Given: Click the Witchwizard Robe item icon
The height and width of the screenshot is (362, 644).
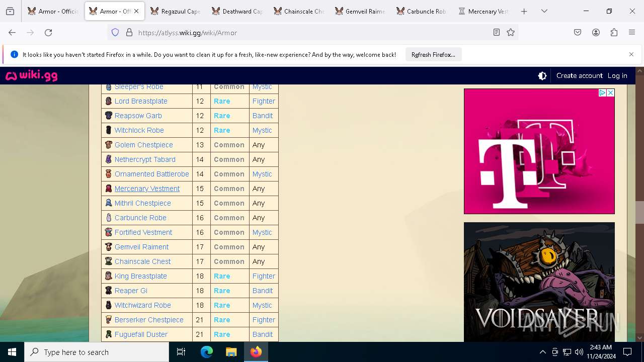Looking at the screenshot, I should [x=108, y=305].
